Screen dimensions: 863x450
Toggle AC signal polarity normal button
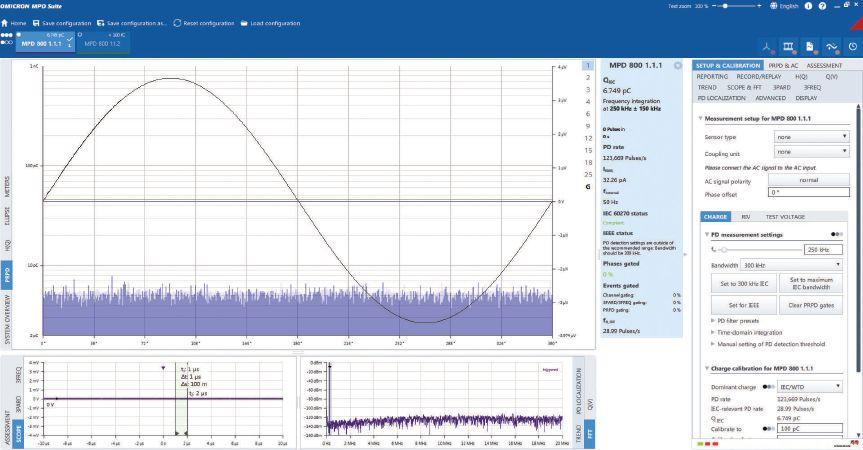coord(809,180)
